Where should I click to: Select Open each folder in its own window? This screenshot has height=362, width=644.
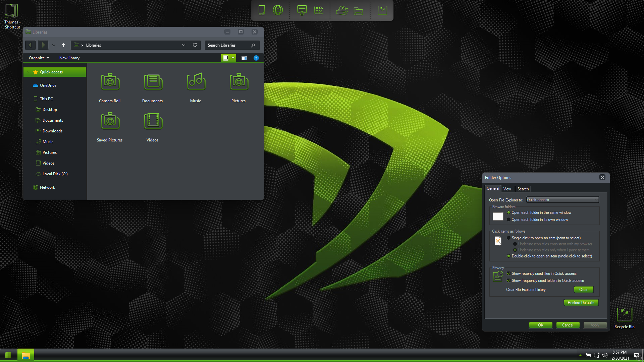(x=509, y=220)
